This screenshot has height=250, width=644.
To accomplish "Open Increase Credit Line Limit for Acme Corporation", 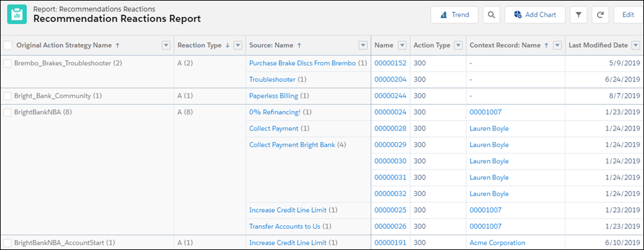I will click(x=288, y=243).
